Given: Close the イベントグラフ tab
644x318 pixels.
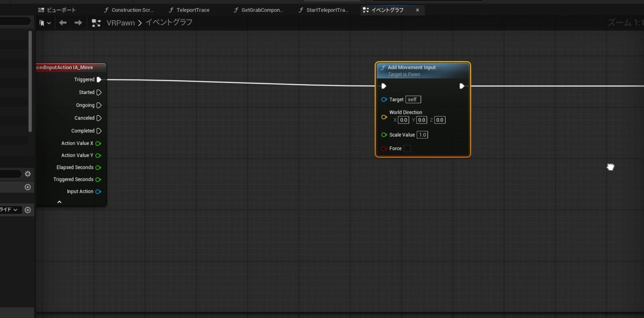Looking at the screenshot, I should tap(417, 10).
